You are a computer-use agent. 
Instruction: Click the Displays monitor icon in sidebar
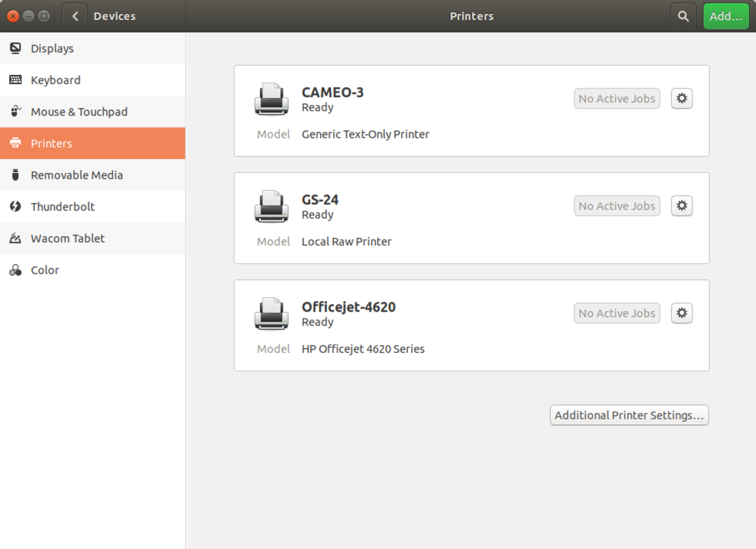click(15, 48)
